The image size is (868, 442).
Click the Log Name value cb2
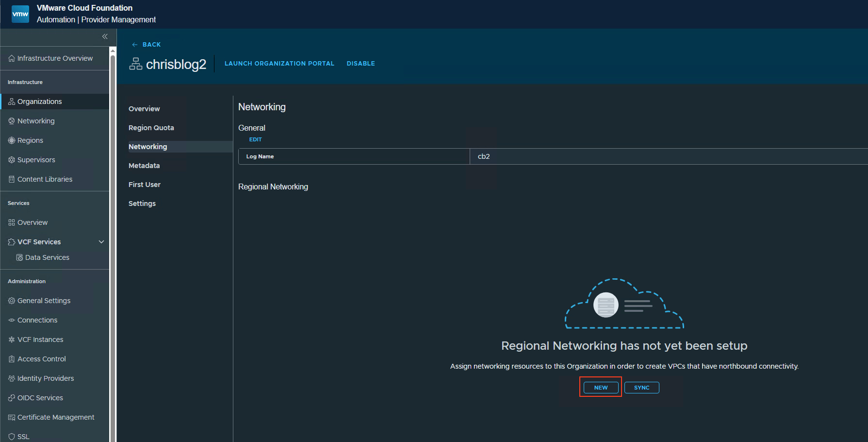pyautogui.click(x=484, y=156)
